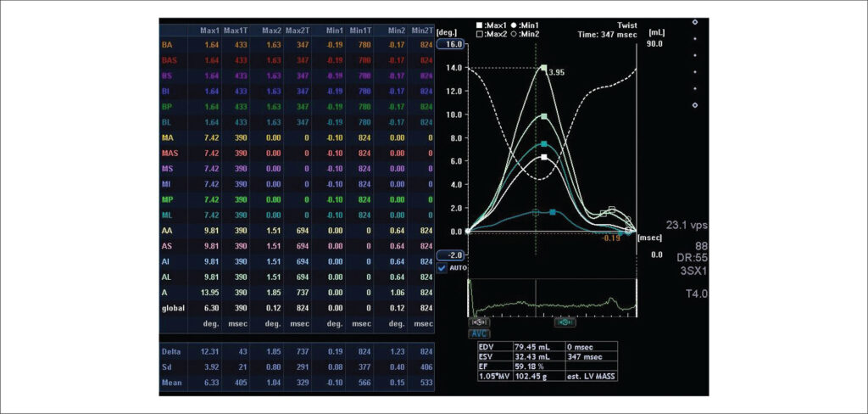Edit the -2.0 lower axis limit field
Screen dimensions: 868x414
pyautogui.click(x=453, y=255)
